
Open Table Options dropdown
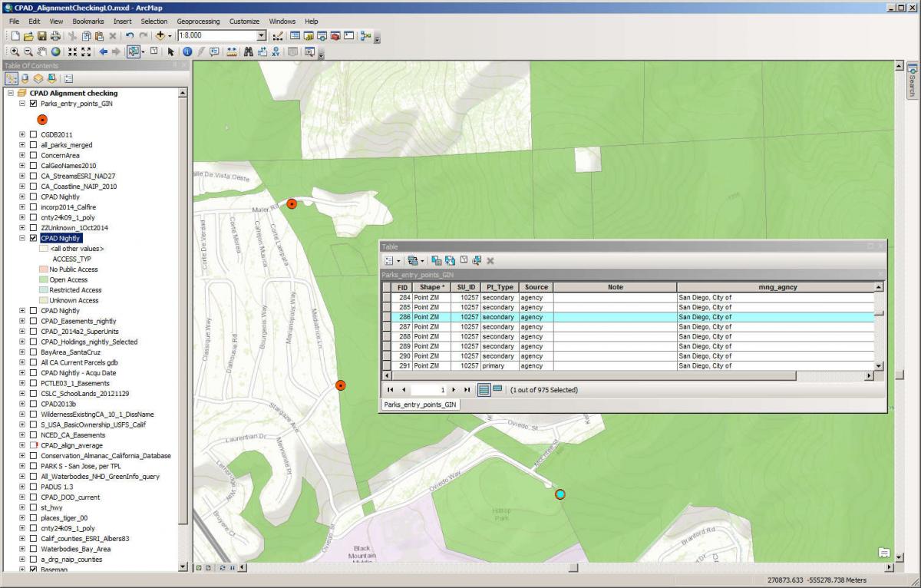click(391, 261)
